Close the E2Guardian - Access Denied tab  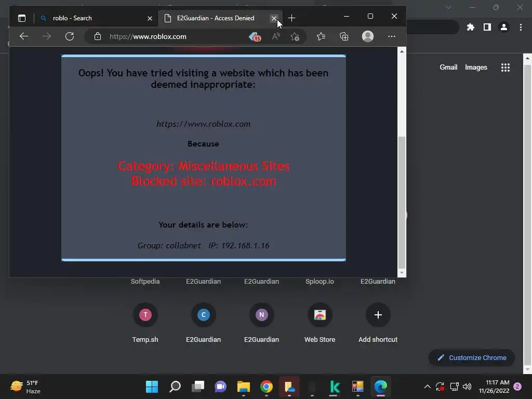click(274, 18)
